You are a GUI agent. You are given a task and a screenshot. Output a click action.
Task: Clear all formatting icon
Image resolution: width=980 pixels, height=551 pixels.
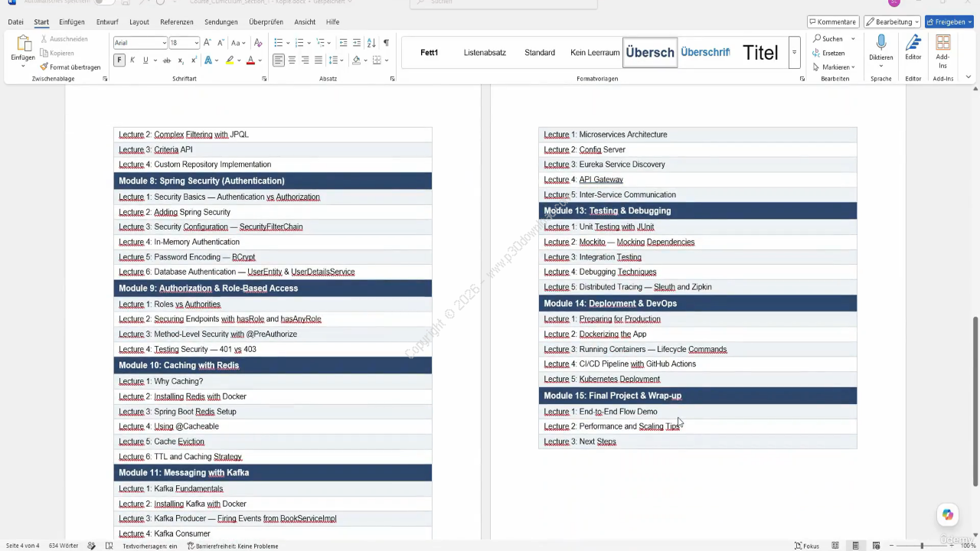point(258,43)
